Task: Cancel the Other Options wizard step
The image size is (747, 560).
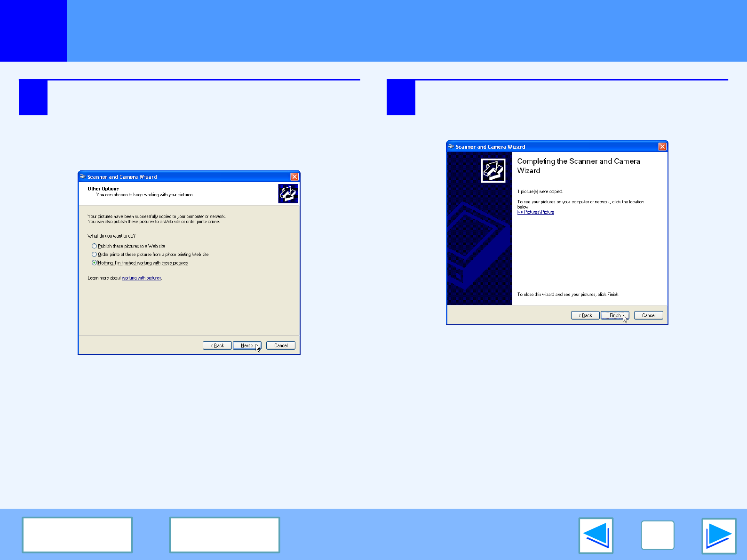Action: (280, 345)
